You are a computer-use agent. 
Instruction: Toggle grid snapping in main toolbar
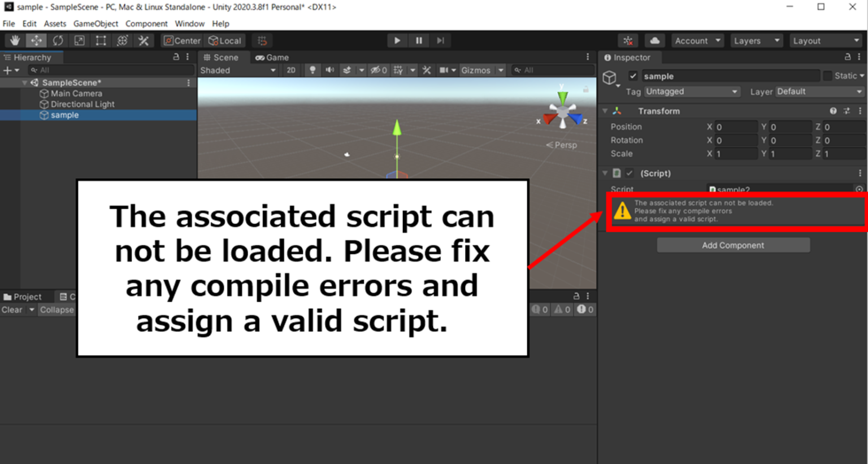(262, 41)
